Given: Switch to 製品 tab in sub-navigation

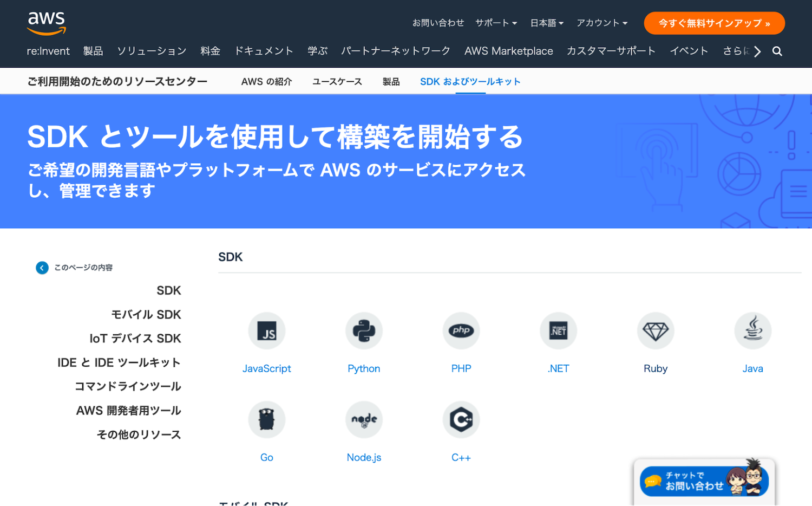Looking at the screenshot, I should [391, 81].
